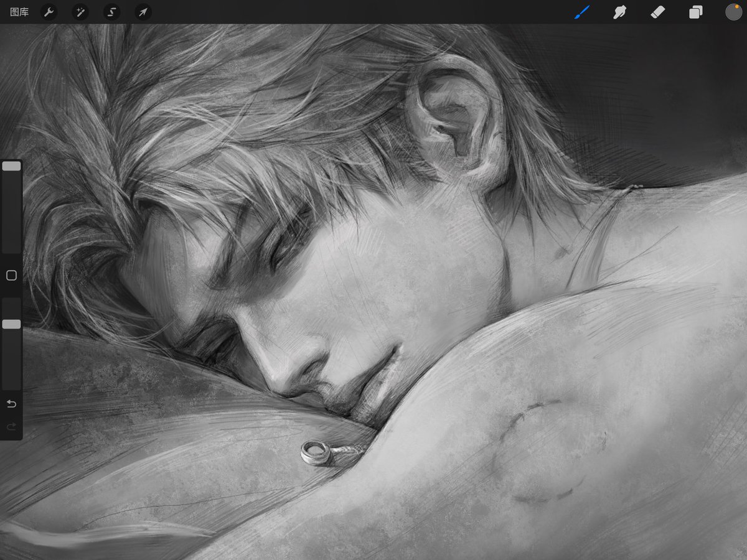Expand the layer list popover
Screen dimensions: 747x560
[x=695, y=12]
